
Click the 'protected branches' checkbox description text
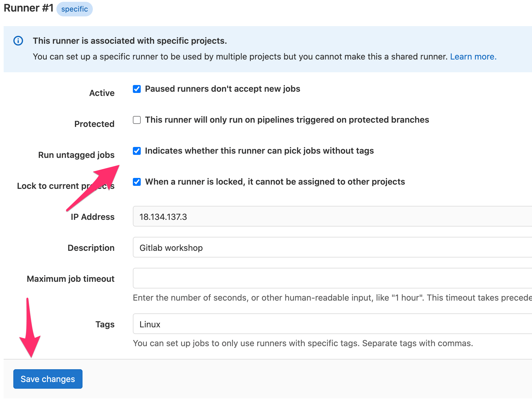[x=287, y=120]
